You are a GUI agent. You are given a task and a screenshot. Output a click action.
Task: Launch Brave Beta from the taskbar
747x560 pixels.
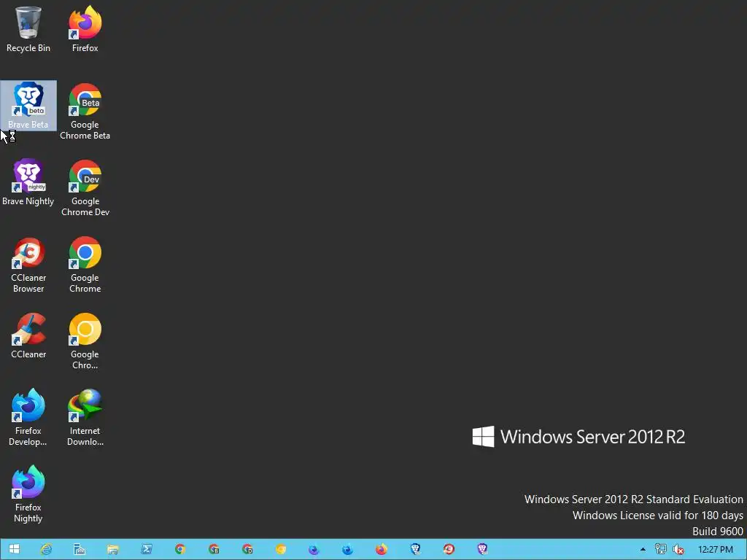tap(415, 549)
